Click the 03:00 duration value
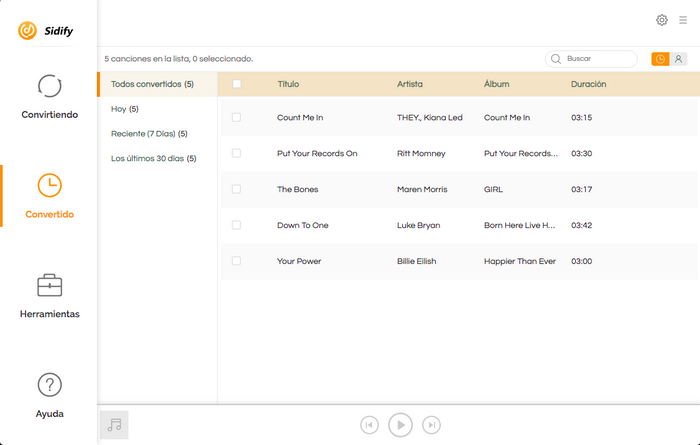This screenshot has width=700, height=445. [582, 261]
